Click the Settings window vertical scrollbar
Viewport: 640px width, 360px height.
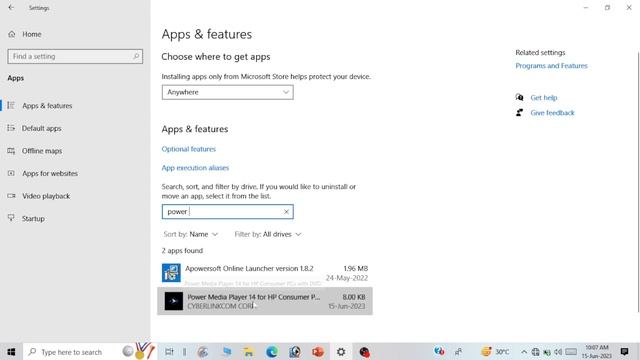point(638,182)
